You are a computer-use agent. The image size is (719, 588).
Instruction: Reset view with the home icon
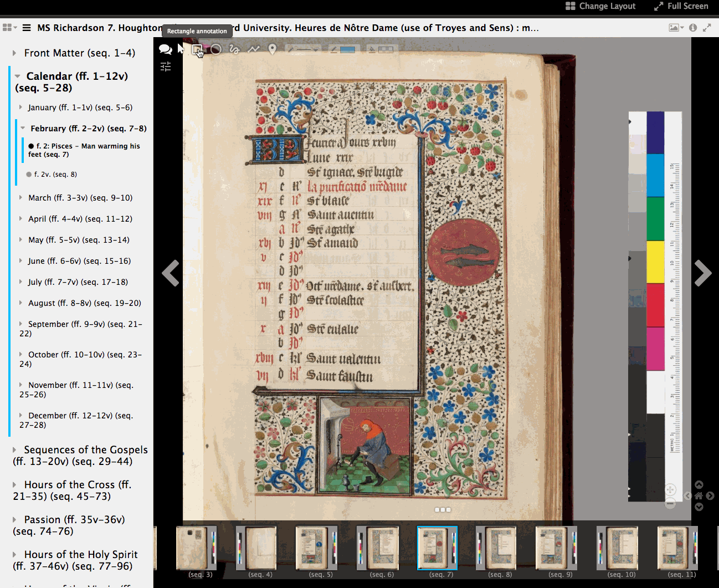pyautogui.click(x=699, y=496)
